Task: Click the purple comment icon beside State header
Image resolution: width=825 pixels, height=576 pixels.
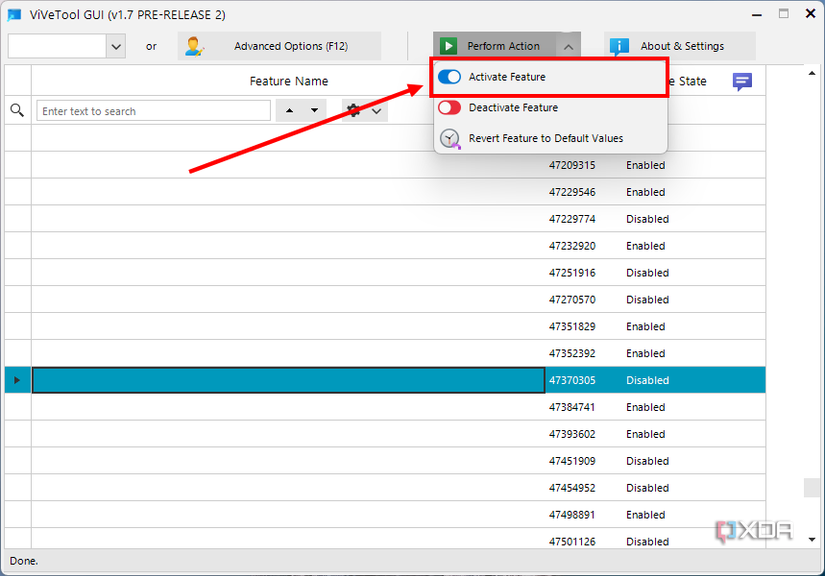Action: click(742, 81)
